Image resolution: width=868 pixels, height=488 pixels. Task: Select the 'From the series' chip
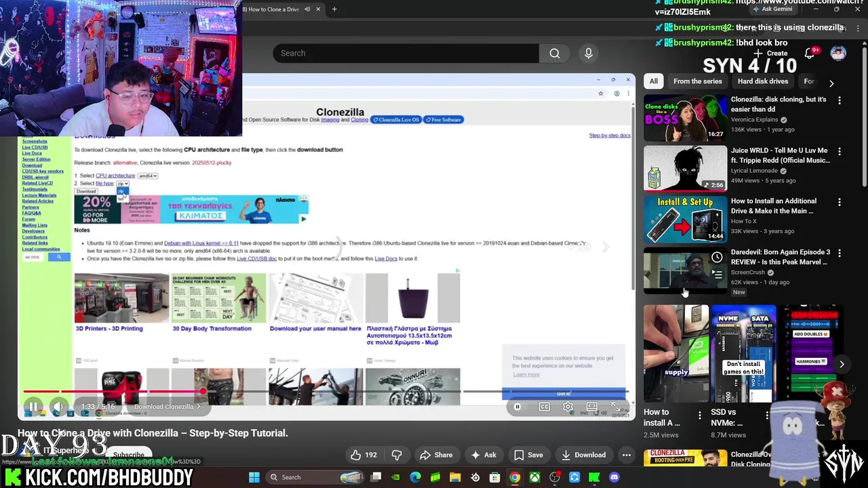[x=698, y=81]
